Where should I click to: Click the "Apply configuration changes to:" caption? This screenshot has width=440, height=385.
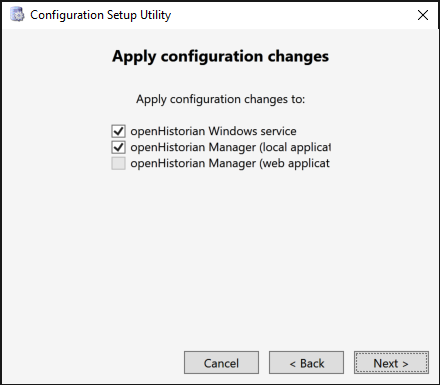point(220,99)
